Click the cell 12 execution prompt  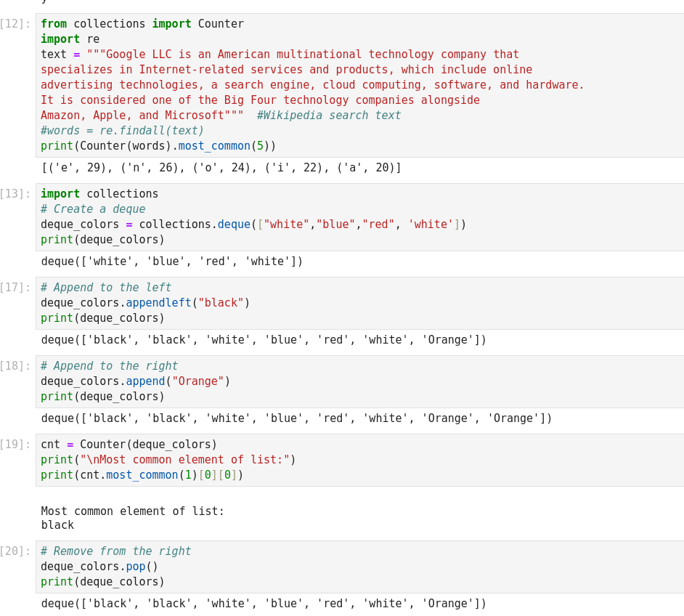point(15,24)
